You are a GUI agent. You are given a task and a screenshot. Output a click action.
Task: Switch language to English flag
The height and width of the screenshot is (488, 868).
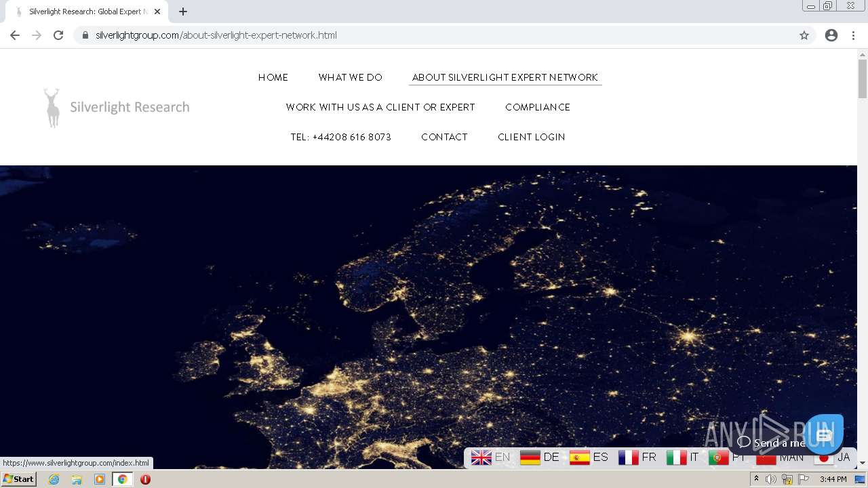(x=481, y=457)
